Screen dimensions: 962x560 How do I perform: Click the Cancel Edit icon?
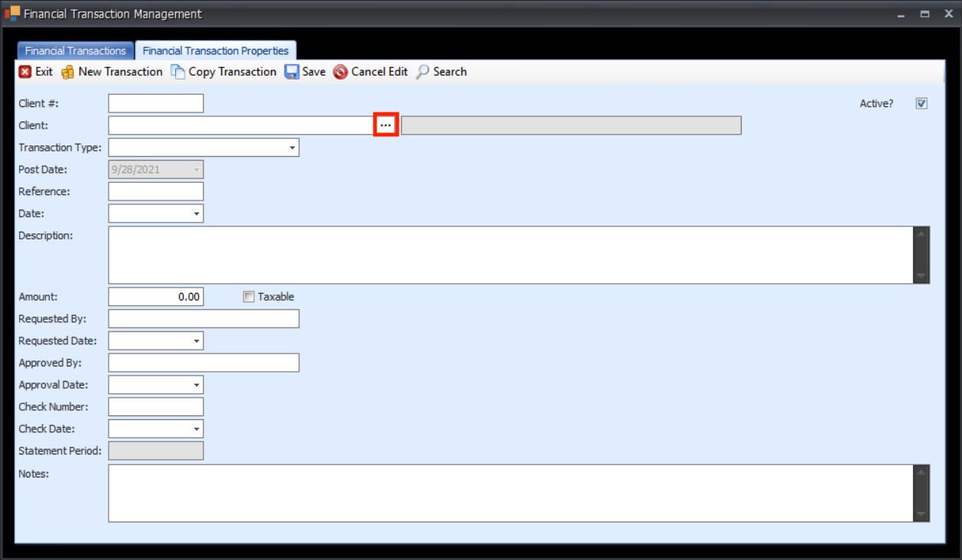coord(341,72)
